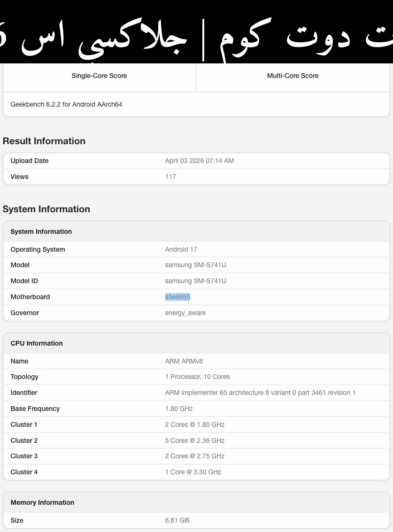This screenshot has height=532, width=393.
Task: Click the Single-Core Score column header
Action: pos(99,76)
